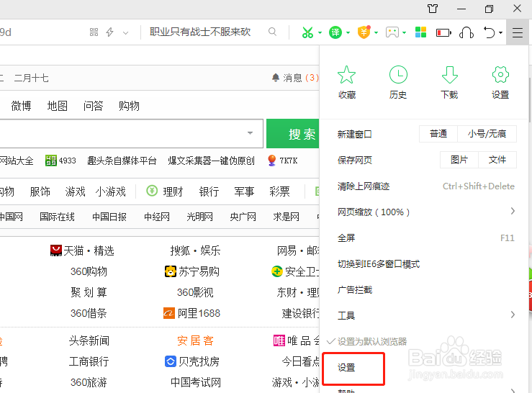Open the 购物 search tab
This screenshot has width=532, height=393.
click(129, 106)
